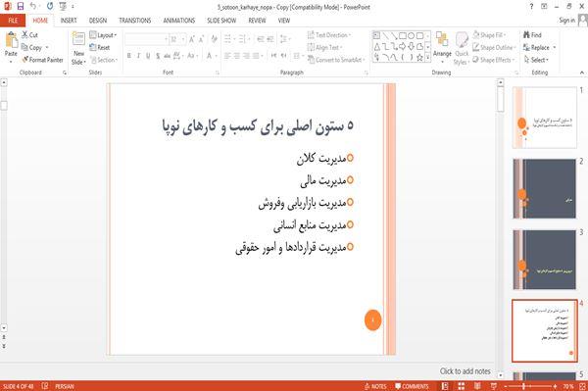588x391 pixels.
Task: Open the Arrange tool
Action: (442, 48)
